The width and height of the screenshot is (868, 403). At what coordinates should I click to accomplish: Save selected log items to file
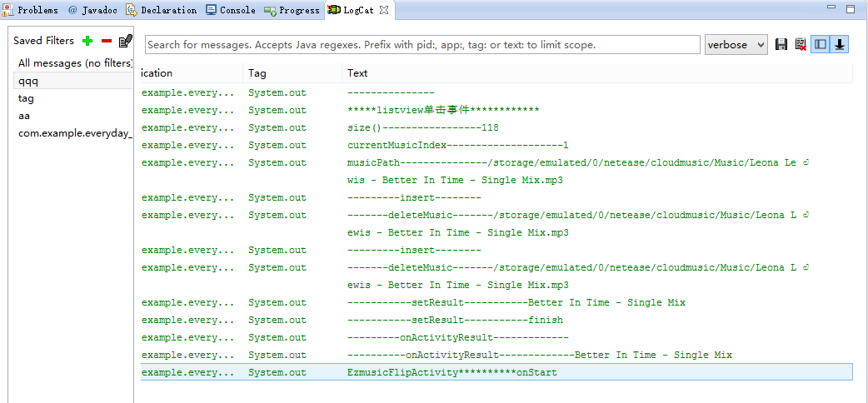click(x=781, y=45)
